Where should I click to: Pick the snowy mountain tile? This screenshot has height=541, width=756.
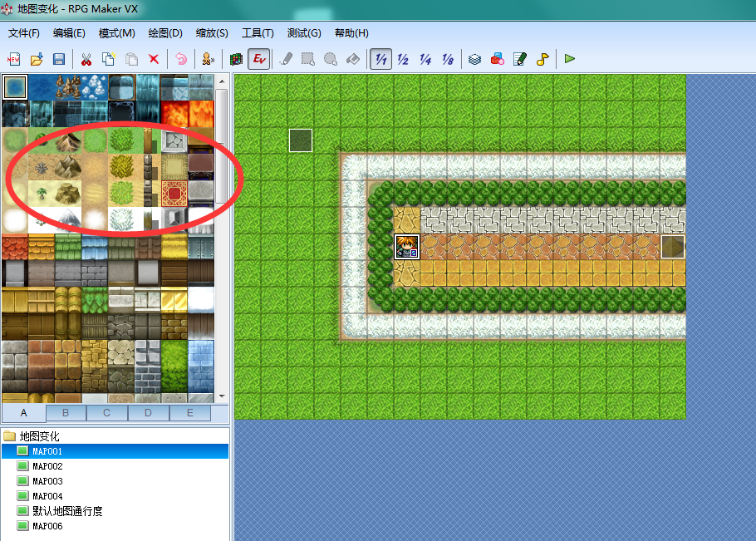click(x=68, y=220)
